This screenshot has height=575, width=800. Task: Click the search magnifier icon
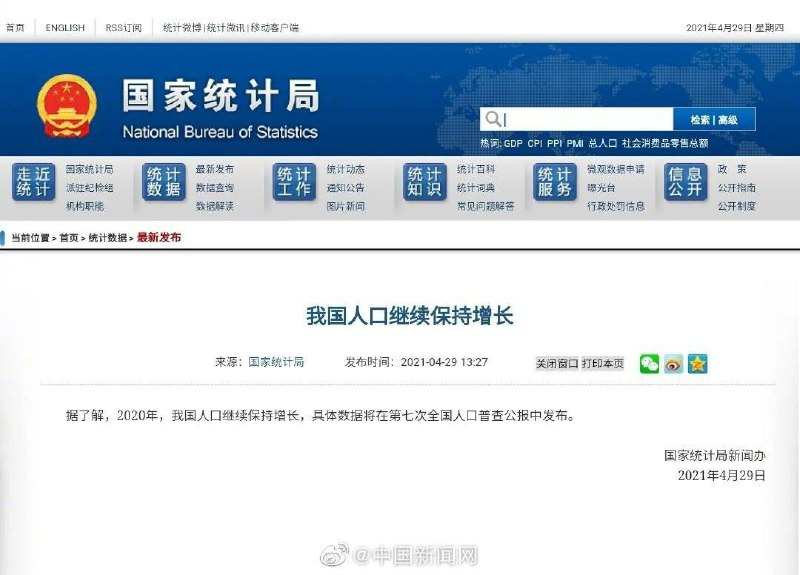[x=493, y=119]
